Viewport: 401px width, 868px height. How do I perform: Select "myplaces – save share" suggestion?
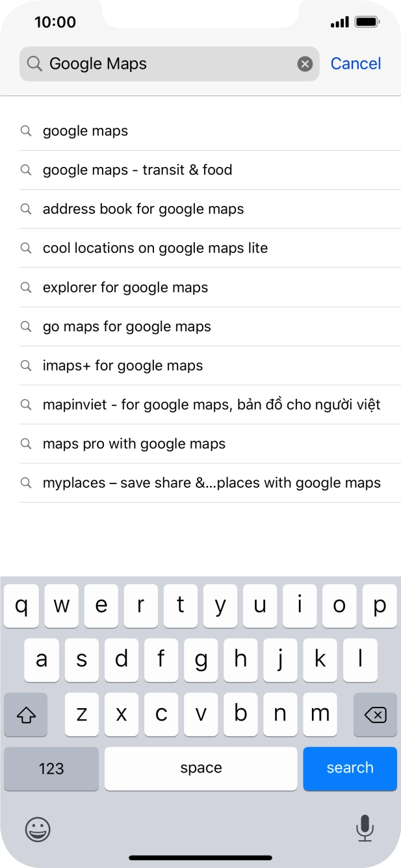[211, 482]
